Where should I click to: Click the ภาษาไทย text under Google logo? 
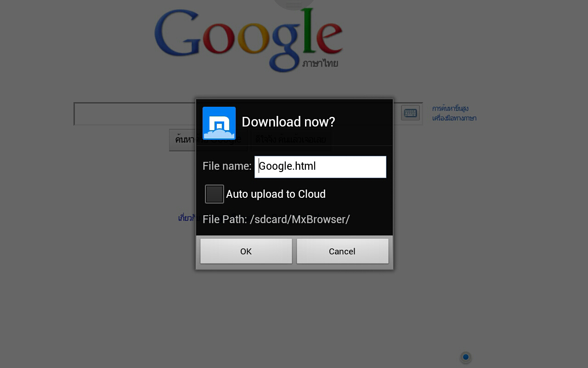point(320,63)
